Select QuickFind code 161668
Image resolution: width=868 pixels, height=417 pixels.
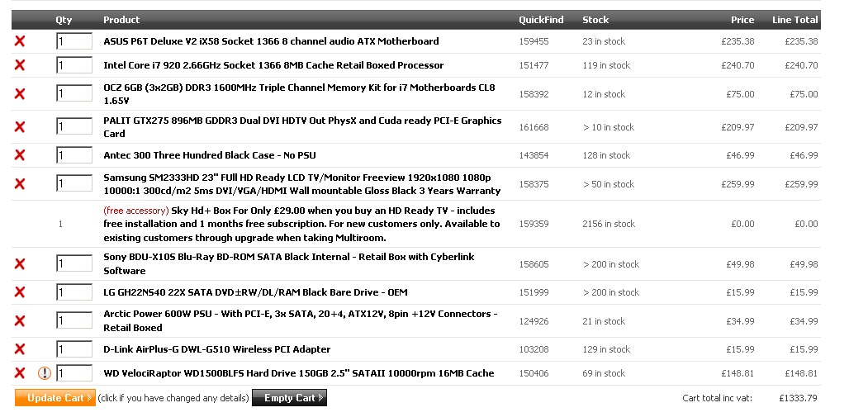pos(534,127)
